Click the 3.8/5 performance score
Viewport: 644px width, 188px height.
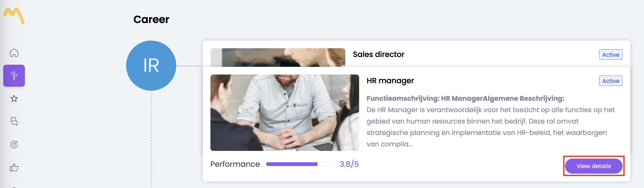[349, 164]
